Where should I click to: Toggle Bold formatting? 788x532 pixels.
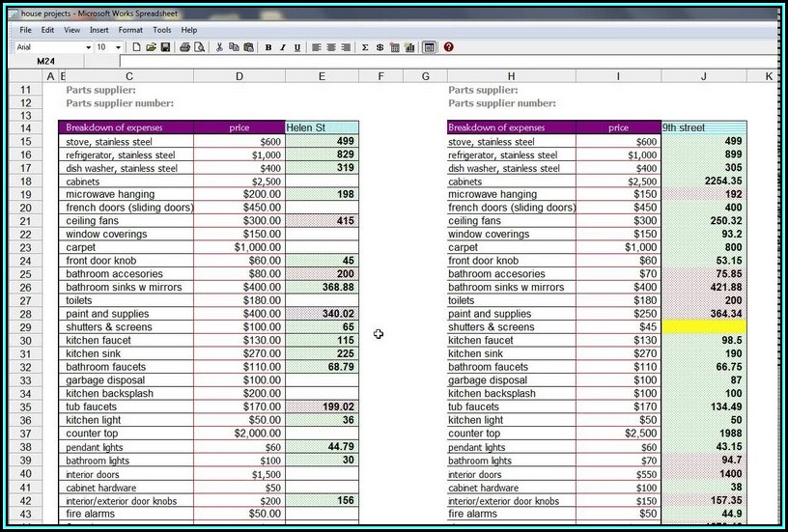(268, 47)
